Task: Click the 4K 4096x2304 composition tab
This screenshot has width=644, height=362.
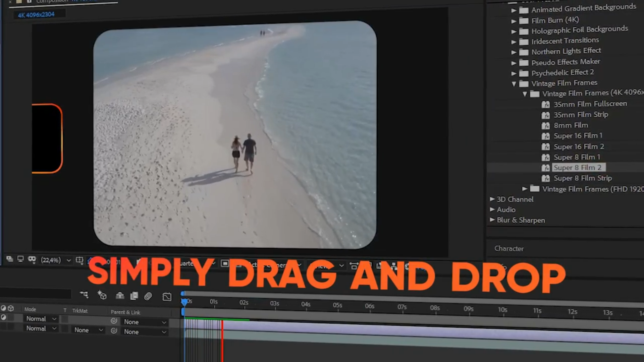Action: 36,15
